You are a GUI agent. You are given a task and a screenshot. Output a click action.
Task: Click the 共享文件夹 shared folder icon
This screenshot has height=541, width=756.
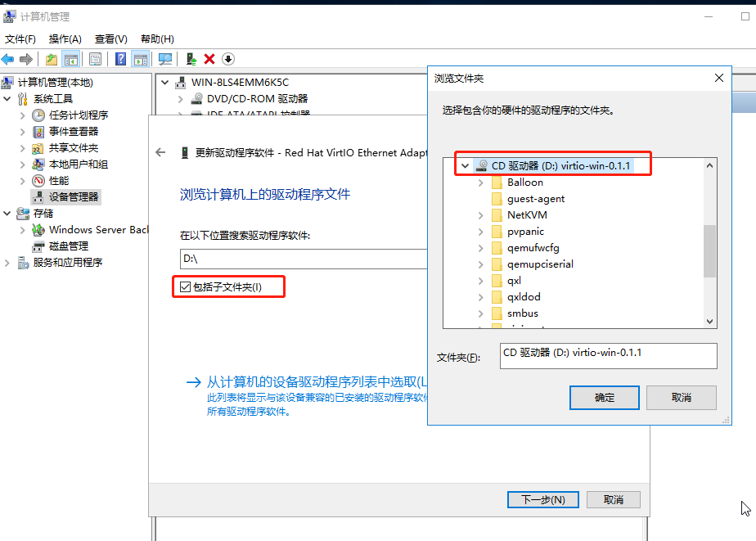point(38,148)
